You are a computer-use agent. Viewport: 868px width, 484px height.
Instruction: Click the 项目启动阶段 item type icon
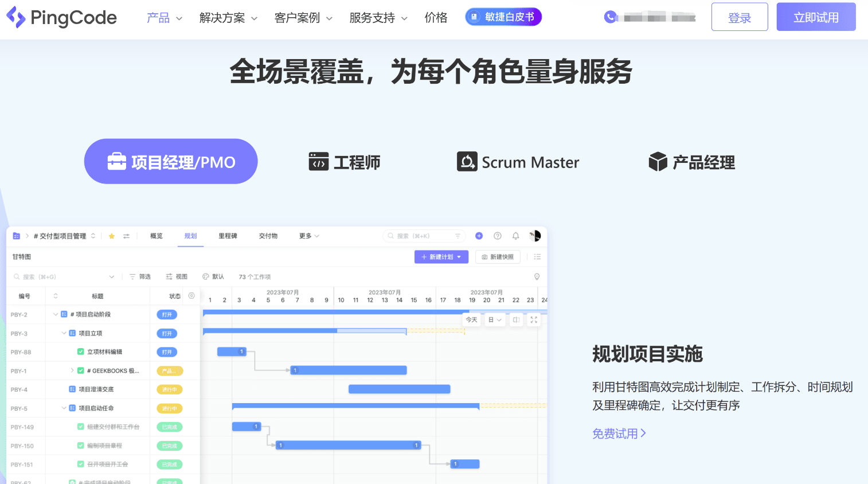[x=64, y=314]
